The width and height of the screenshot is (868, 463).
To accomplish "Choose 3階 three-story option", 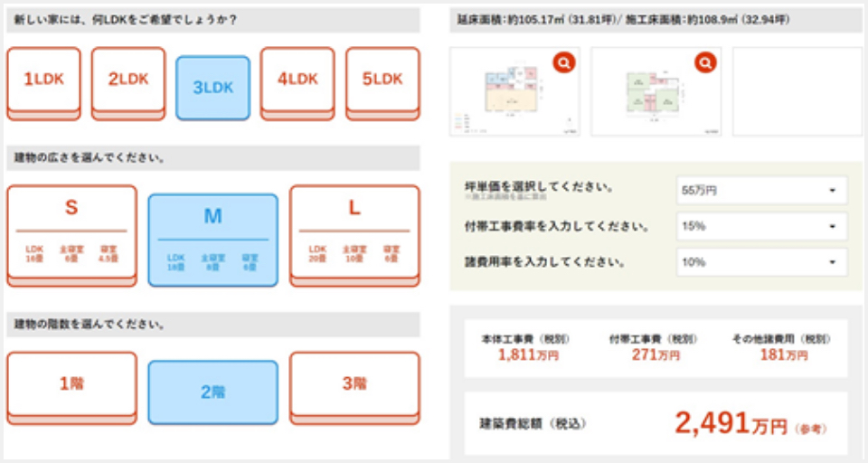I will pyautogui.click(x=354, y=384).
